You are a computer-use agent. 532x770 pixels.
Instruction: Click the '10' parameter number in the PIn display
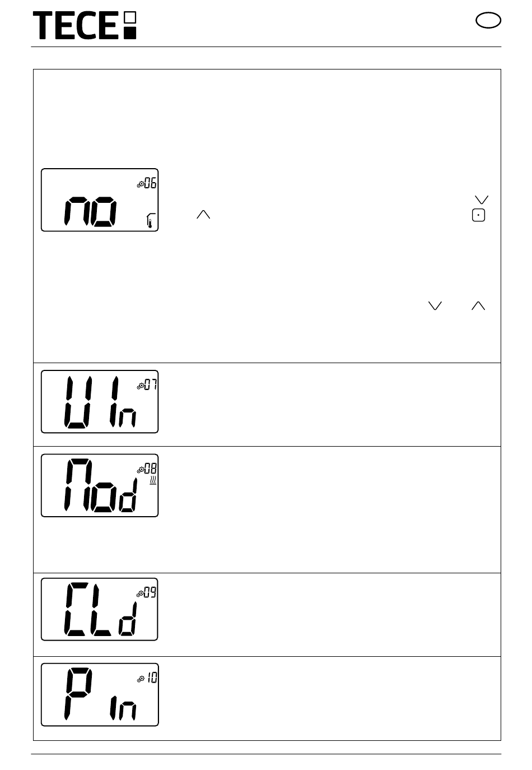tap(152, 678)
